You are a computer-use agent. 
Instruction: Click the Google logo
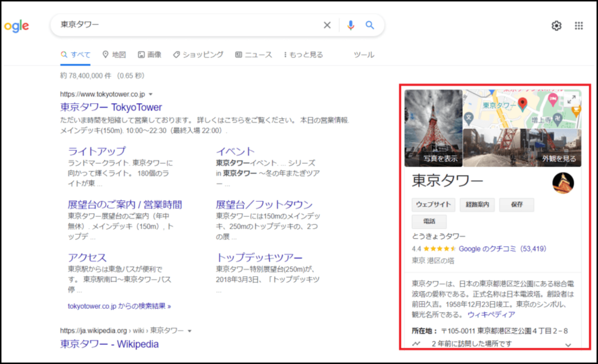pyautogui.click(x=16, y=26)
